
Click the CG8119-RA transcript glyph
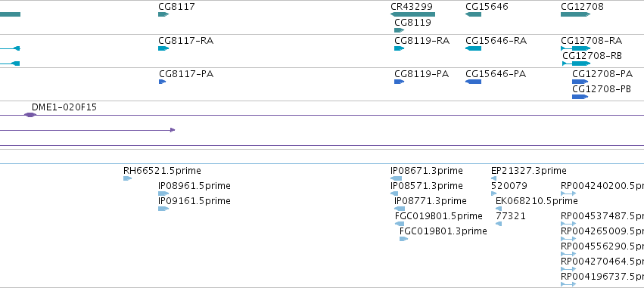(400, 48)
